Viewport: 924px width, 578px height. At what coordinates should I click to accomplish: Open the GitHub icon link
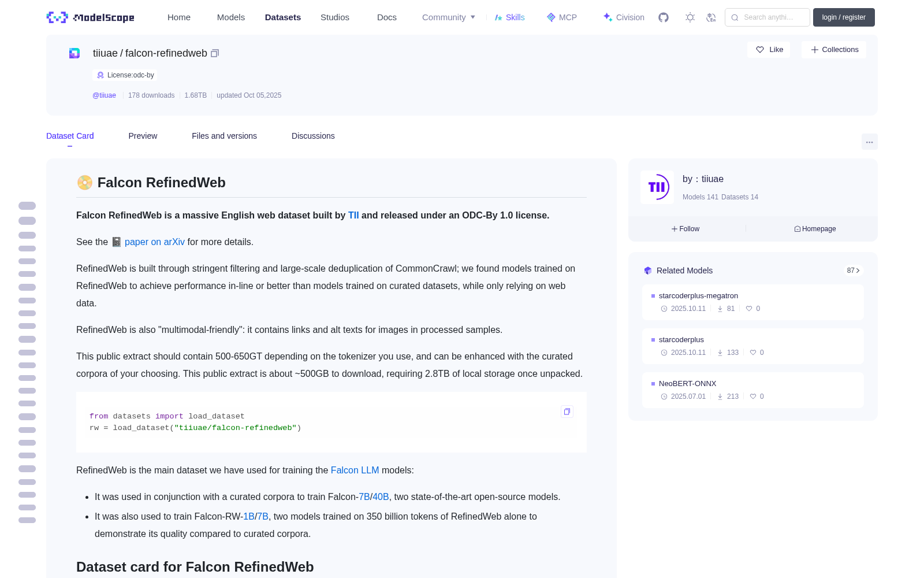pyautogui.click(x=664, y=17)
